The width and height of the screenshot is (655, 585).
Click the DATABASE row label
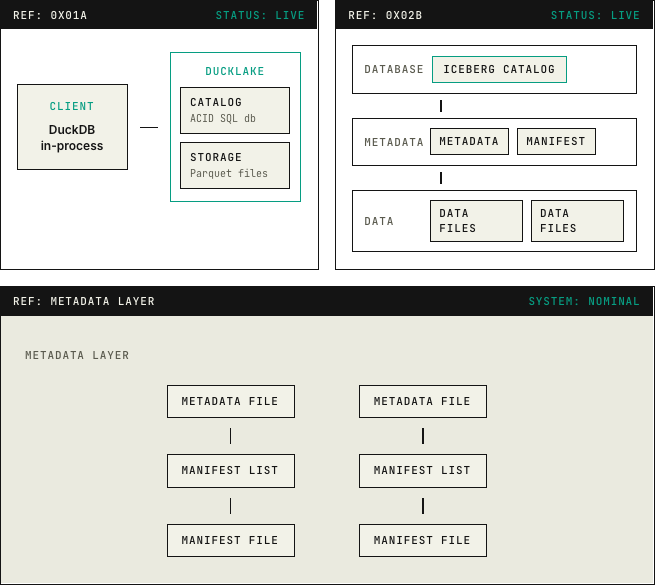[394, 69]
